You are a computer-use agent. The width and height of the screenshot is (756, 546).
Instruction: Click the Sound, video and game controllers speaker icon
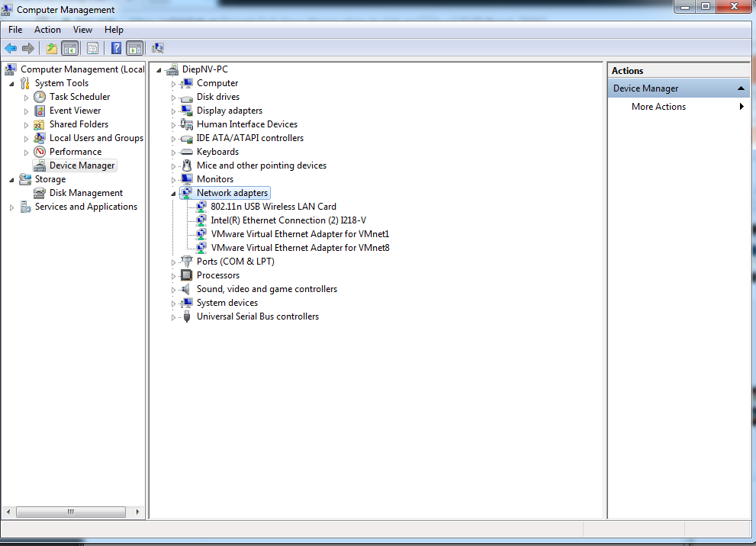tap(186, 289)
